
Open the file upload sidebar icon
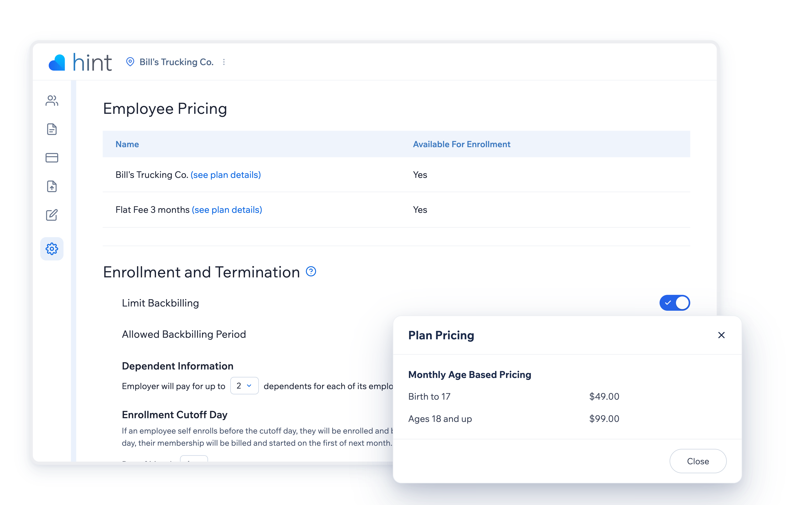click(x=52, y=186)
